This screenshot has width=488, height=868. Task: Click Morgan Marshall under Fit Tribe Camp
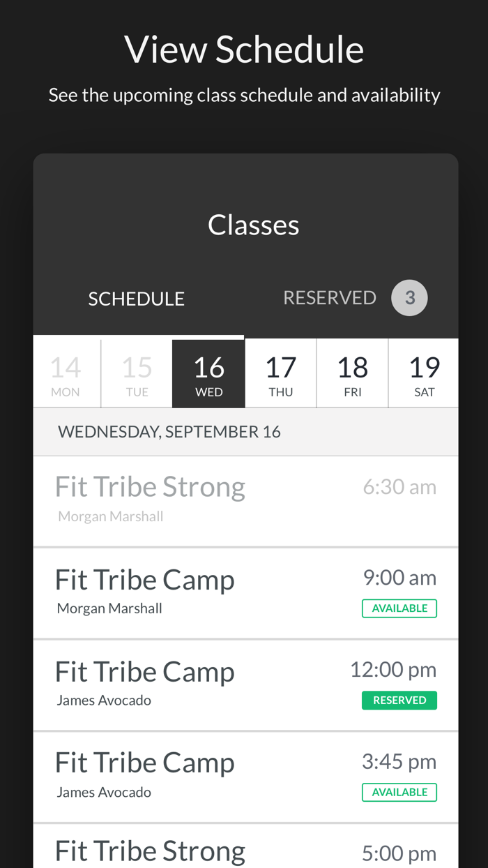[x=109, y=607]
